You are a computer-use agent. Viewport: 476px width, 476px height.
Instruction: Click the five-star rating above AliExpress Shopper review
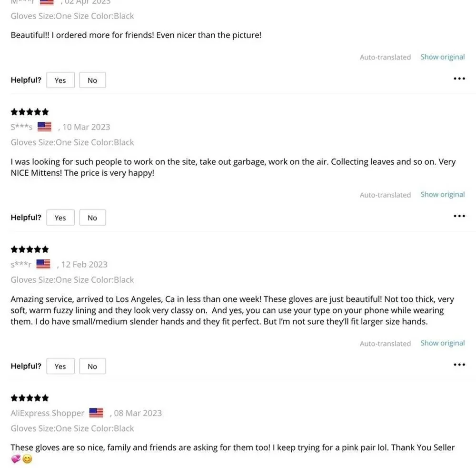click(x=30, y=398)
